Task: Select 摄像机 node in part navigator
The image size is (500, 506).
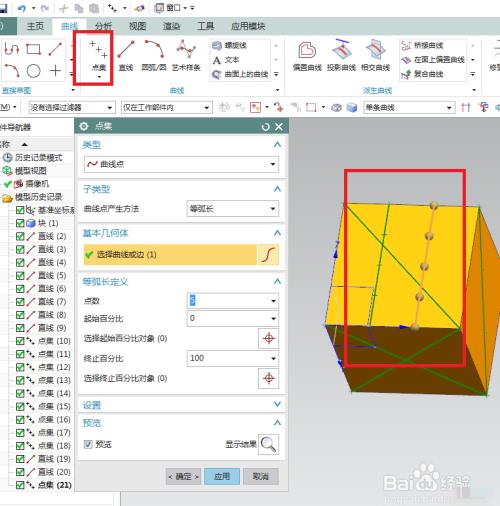Action: click(37, 184)
